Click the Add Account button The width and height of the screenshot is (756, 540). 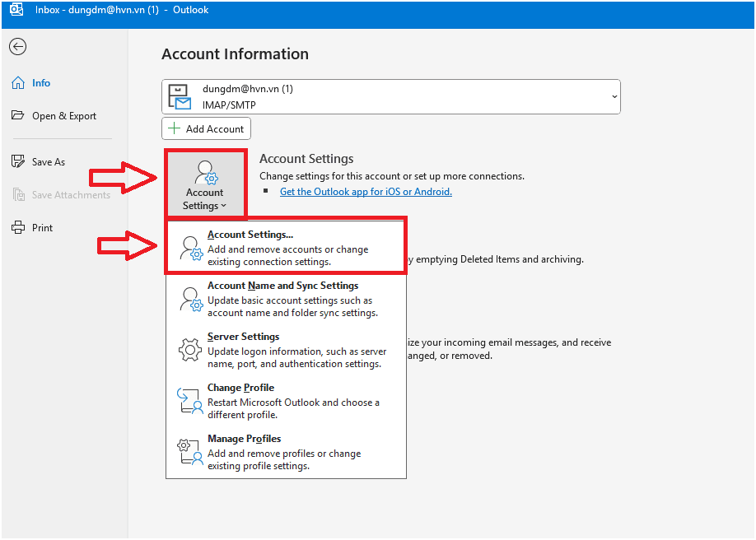207,128
